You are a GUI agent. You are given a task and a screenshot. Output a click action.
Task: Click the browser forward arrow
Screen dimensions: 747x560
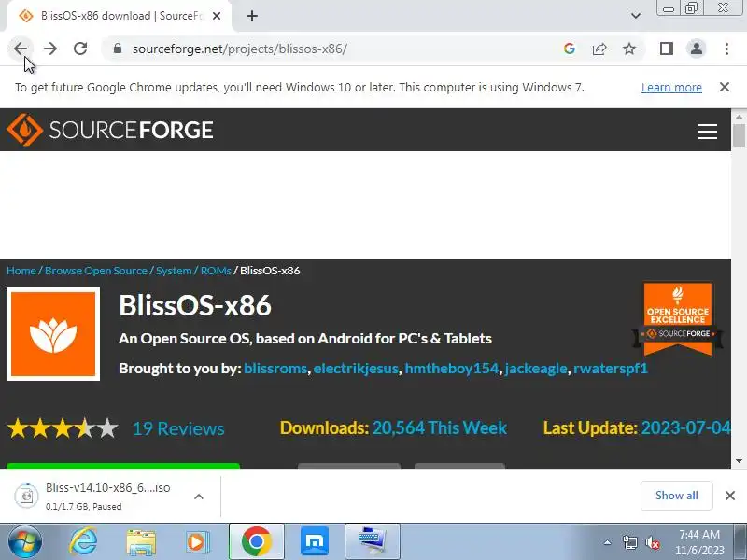coord(50,49)
